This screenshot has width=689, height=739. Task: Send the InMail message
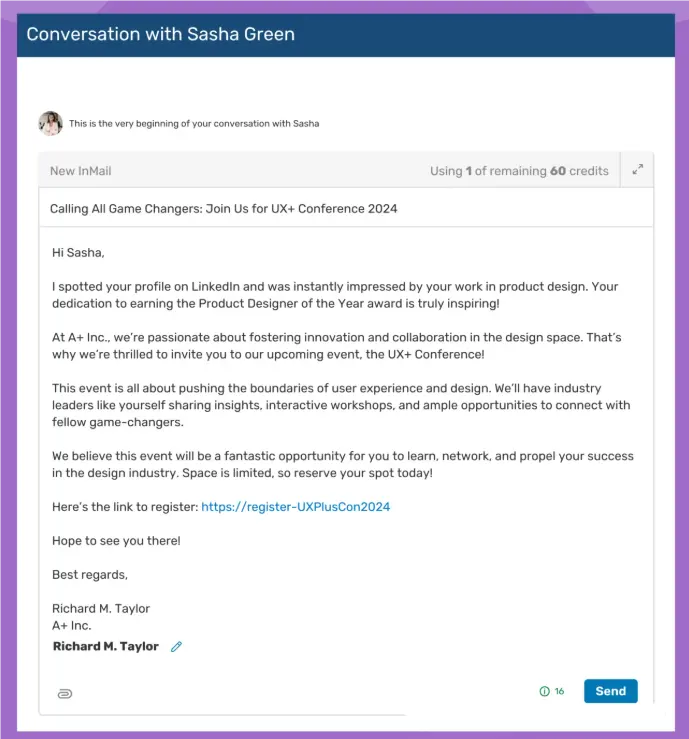coord(610,691)
